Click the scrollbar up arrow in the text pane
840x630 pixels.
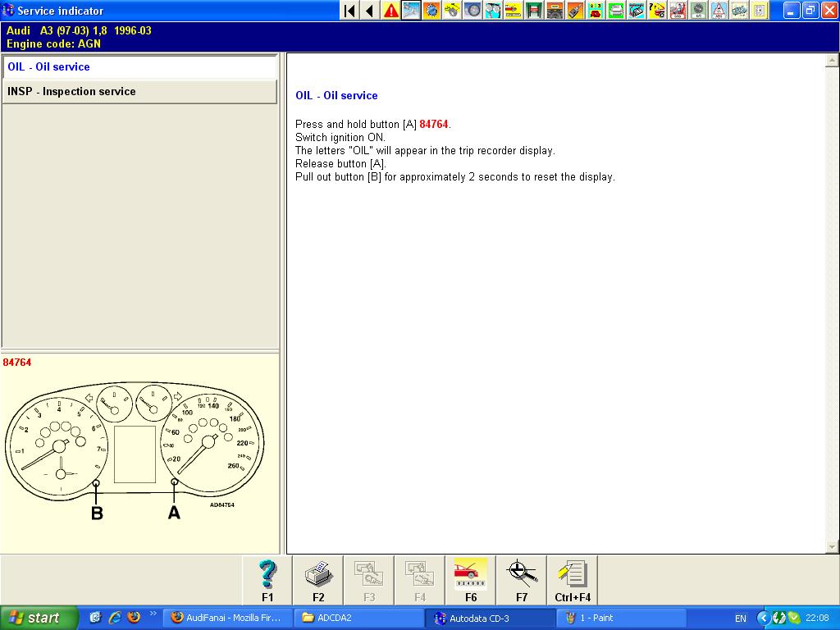tap(832, 60)
